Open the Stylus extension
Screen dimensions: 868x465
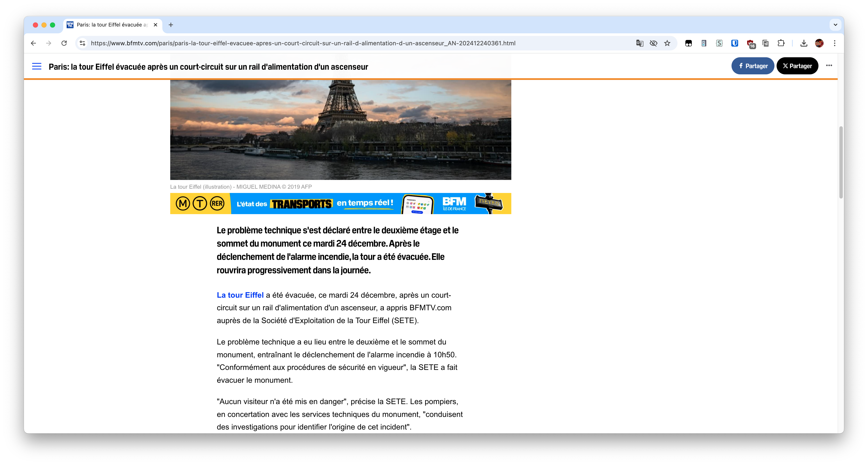pyautogui.click(x=719, y=43)
